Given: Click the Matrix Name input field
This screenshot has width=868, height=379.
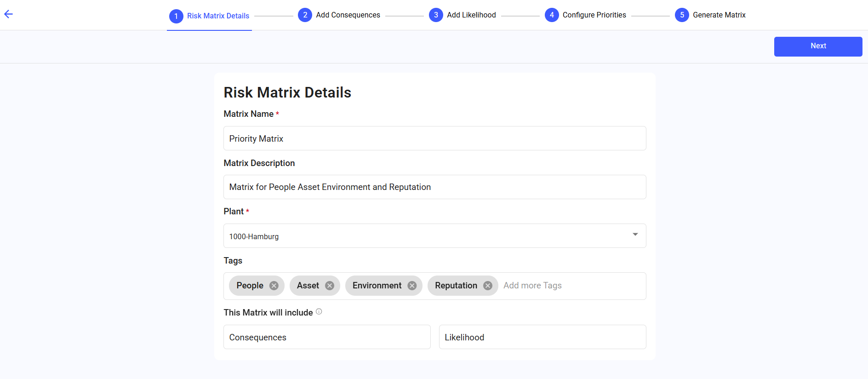Looking at the screenshot, I should [x=434, y=138].
